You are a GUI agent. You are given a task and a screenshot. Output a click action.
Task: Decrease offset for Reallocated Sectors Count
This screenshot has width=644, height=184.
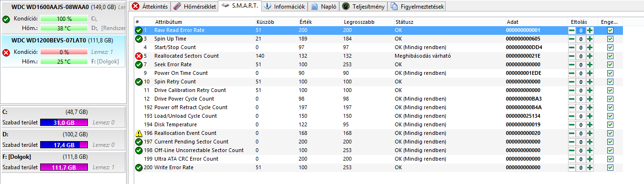tap(572, 56)
